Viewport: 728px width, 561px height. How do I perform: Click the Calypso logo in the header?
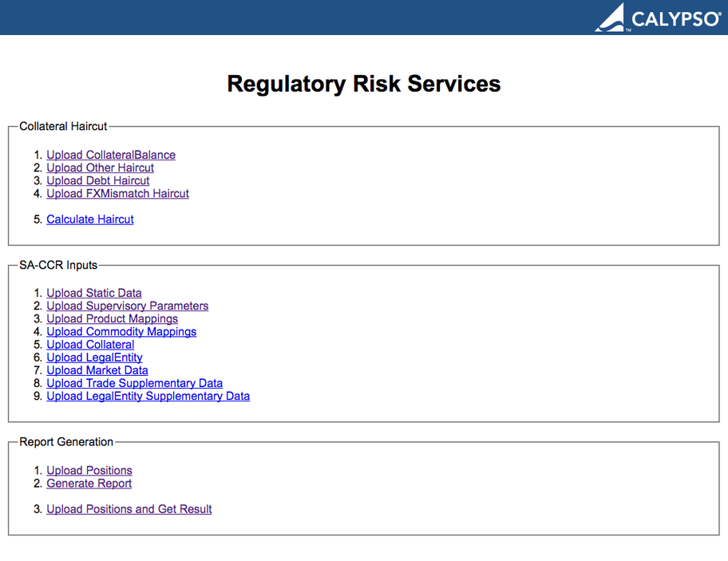click(657, 18)
